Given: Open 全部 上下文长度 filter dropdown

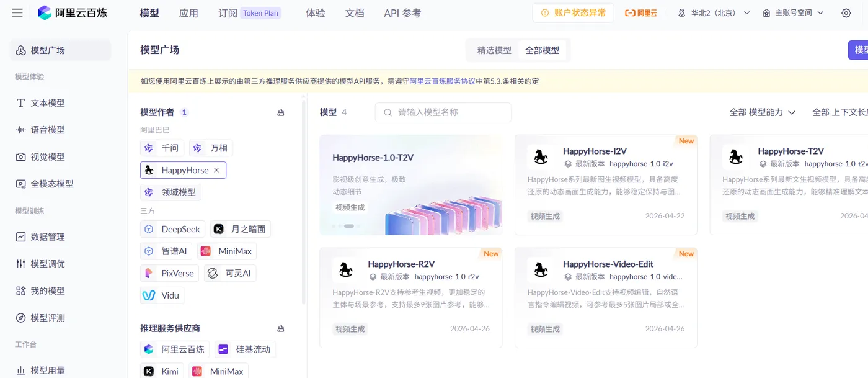Looking at the screenshot, I should pos(840,112).
